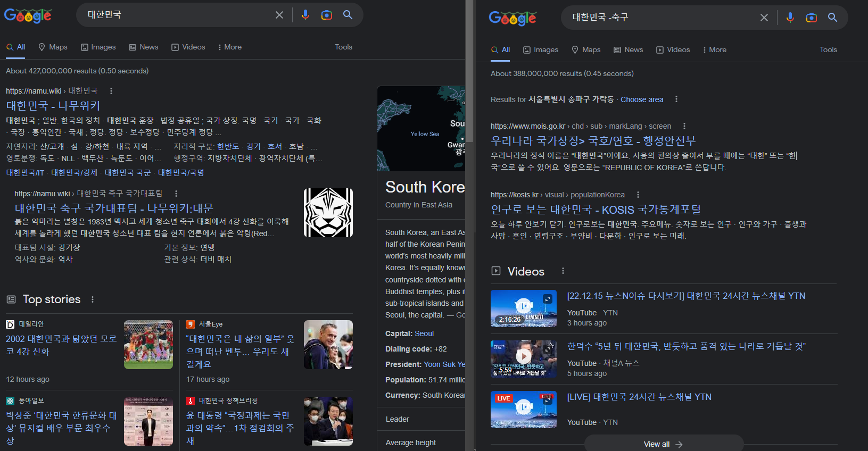Open the 인구로 보는 대한민국 KOSIS result

click(x=596, y=210)
